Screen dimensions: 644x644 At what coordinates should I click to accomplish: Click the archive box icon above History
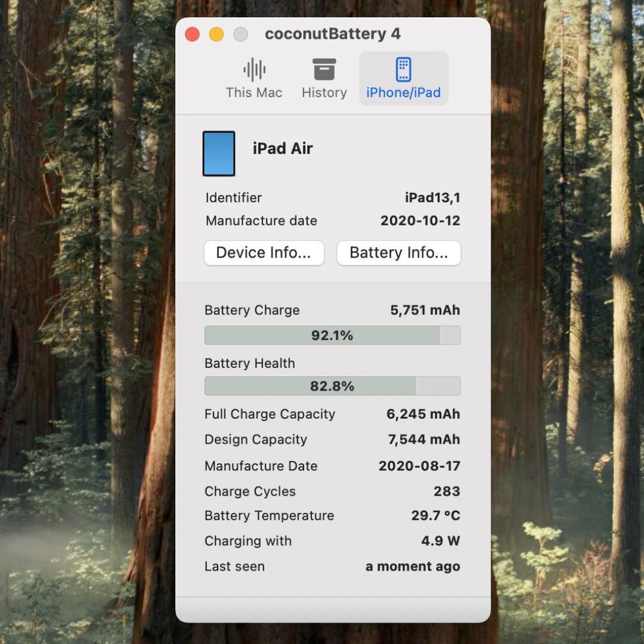[324, 69]
